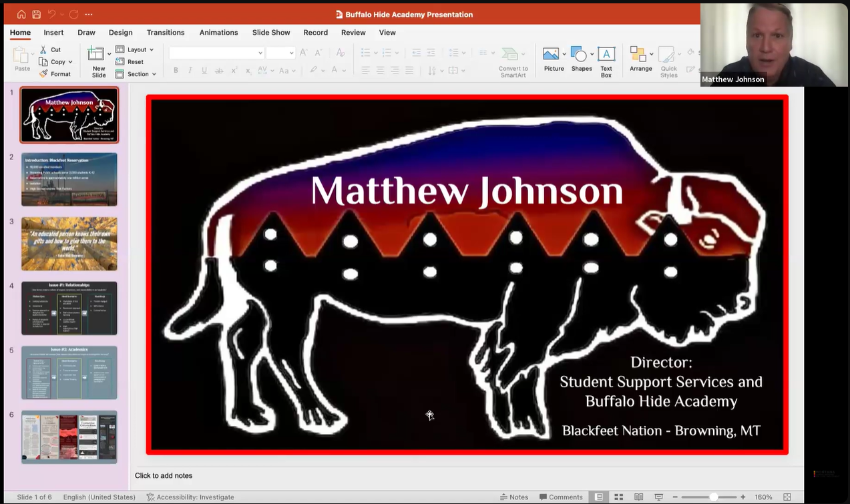Open the font name combo box

217,53
